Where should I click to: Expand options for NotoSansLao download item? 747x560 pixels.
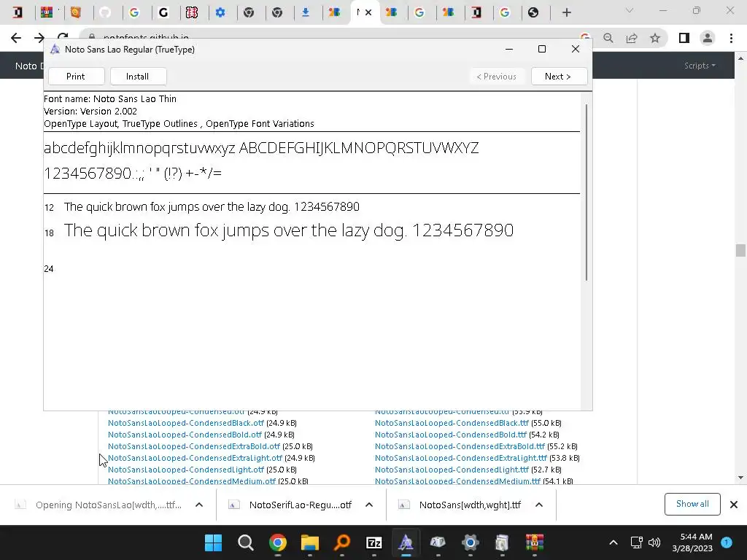coord(199,505)
